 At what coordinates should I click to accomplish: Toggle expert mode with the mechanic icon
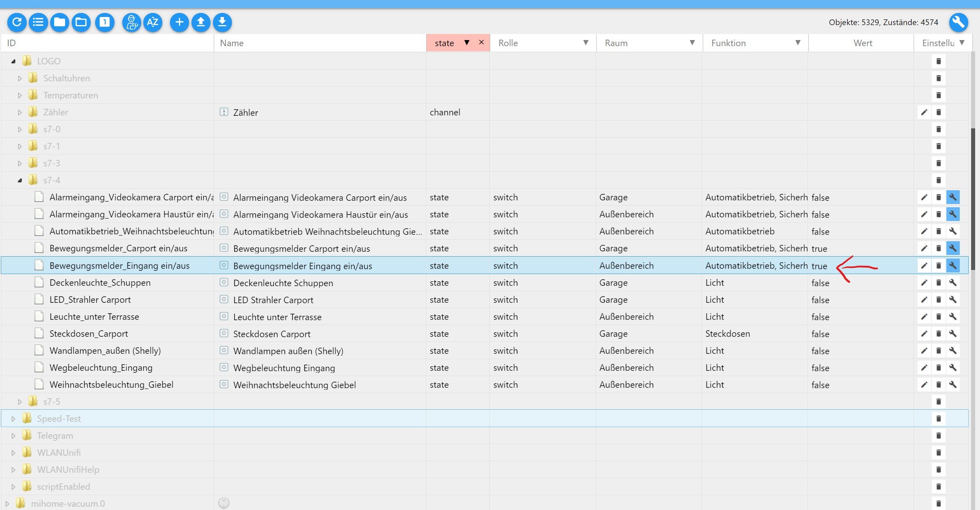(132, 22)
